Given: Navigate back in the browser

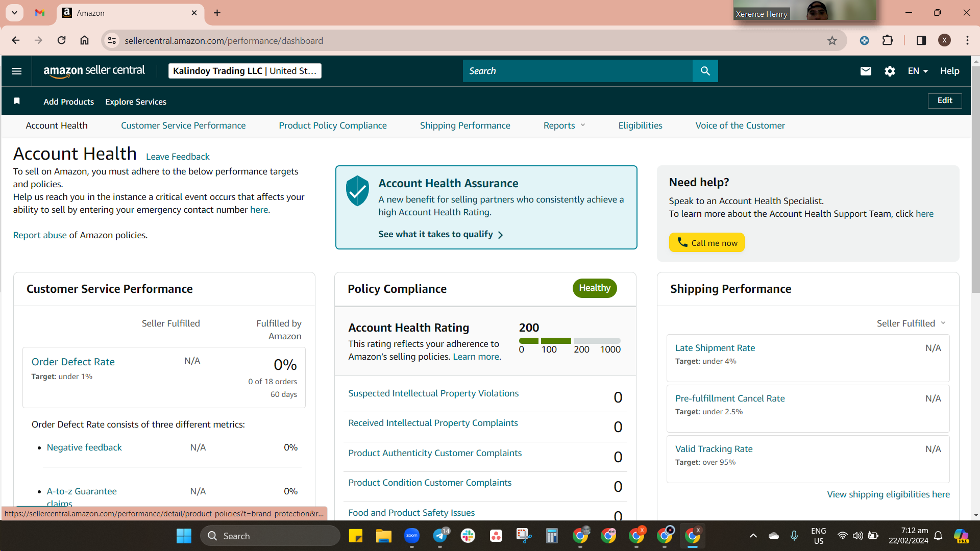Looking at the screenshot, I should tap(16, 40).
